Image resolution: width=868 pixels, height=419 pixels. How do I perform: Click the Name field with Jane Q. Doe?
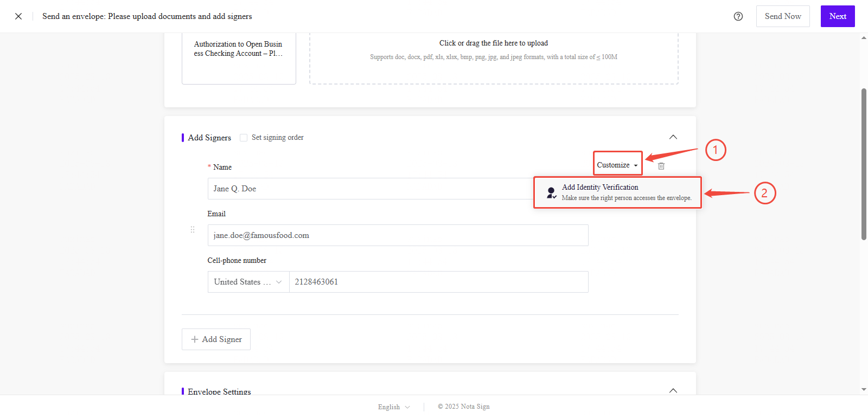pos(369,189)
